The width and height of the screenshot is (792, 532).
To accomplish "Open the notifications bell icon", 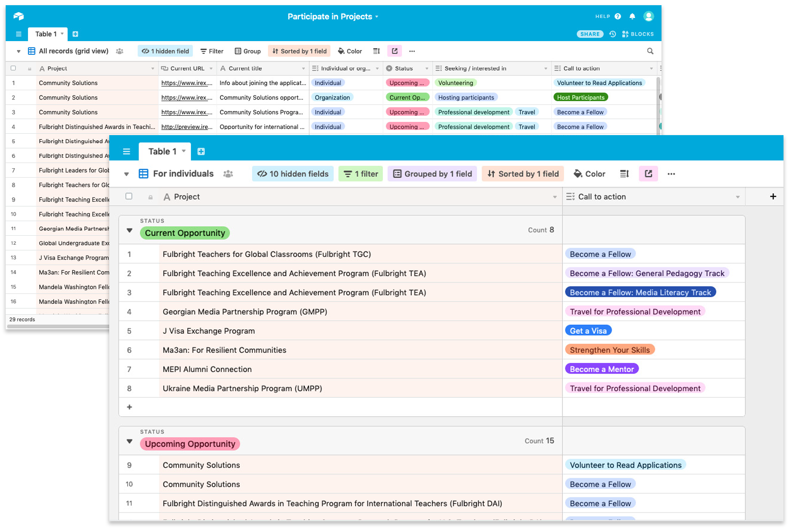I will tap(632, 16).
